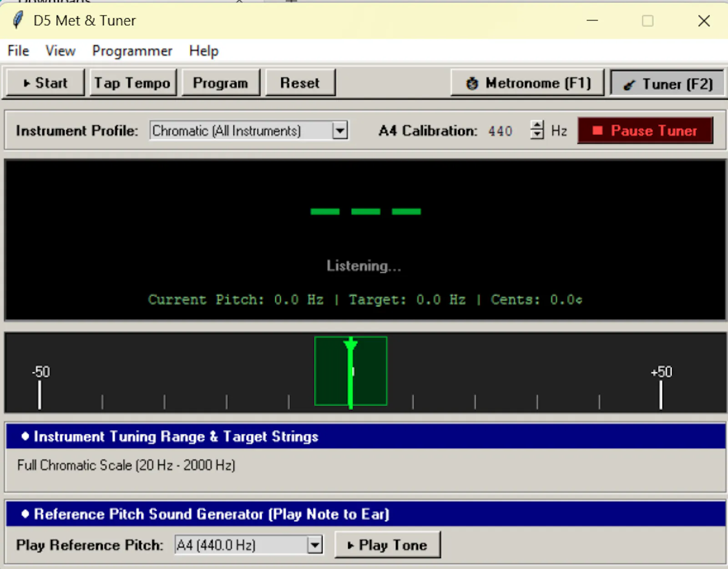Pause the tuner with red button
The width and height of the screenshot is (728, 569).
645,131
